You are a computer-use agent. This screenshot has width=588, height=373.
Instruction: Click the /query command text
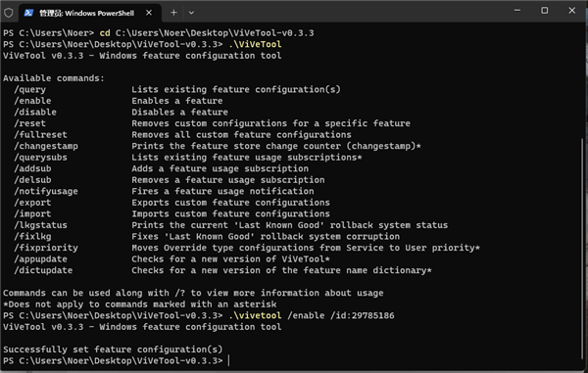30,89
